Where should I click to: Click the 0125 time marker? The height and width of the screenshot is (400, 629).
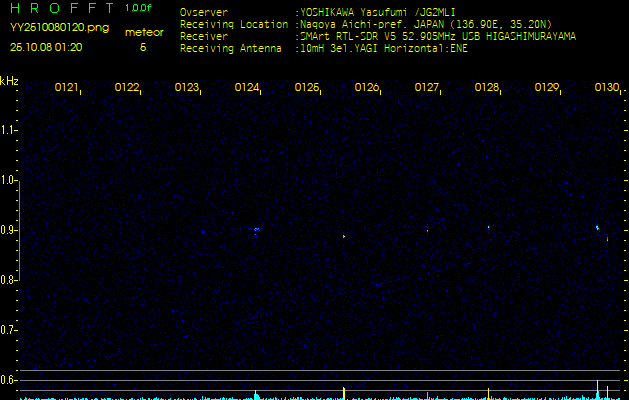pyautogui.click(x=306, y=87)
